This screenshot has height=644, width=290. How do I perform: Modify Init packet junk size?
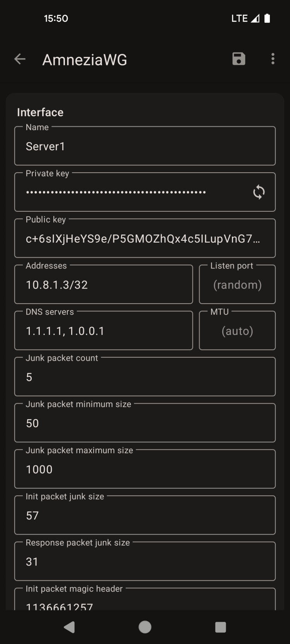click(145, 516)
